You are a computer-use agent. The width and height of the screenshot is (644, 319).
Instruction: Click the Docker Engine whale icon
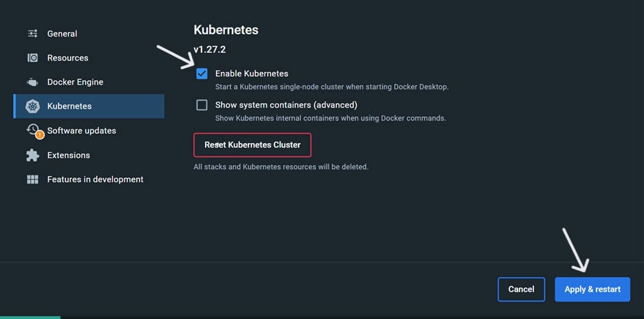pyautogui.click(x=32, y=82)
